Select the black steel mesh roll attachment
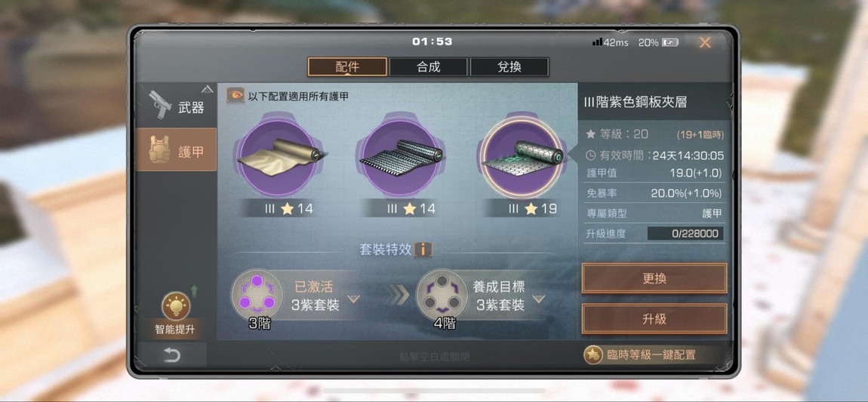868x402 pixels. pyautogui.click(x=402, y=157)
